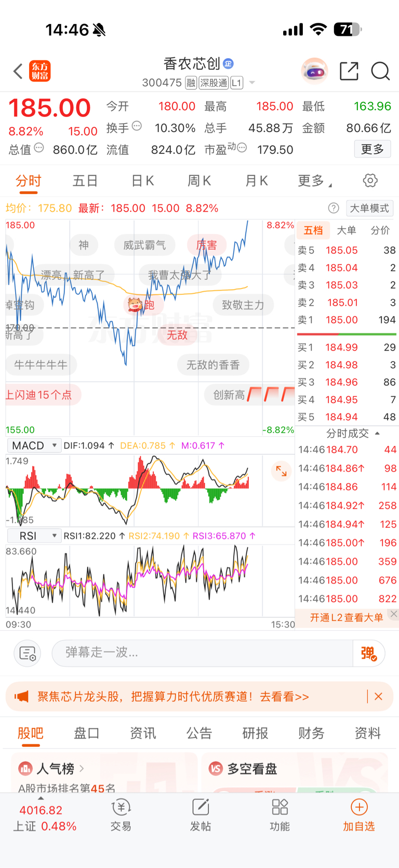This screenshot has width=399, height=868.
Task: Tap the robot assistant avatar
Action: [314, 71]
